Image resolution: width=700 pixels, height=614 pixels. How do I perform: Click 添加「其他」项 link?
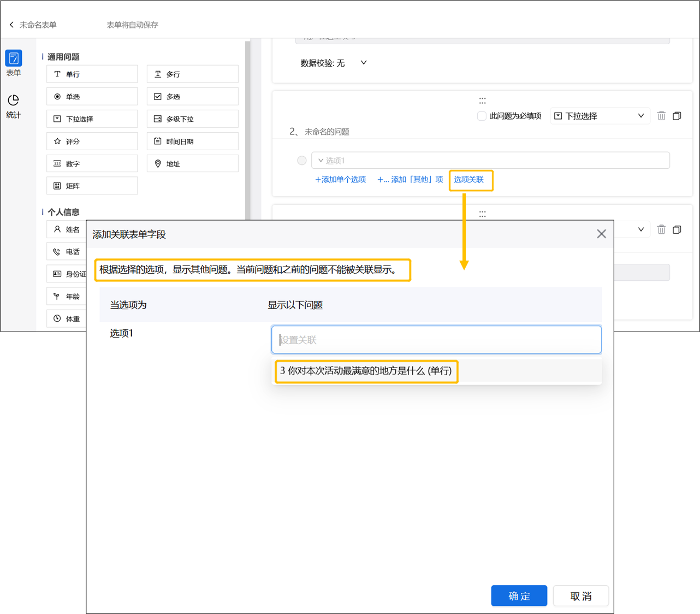(410, 180)
